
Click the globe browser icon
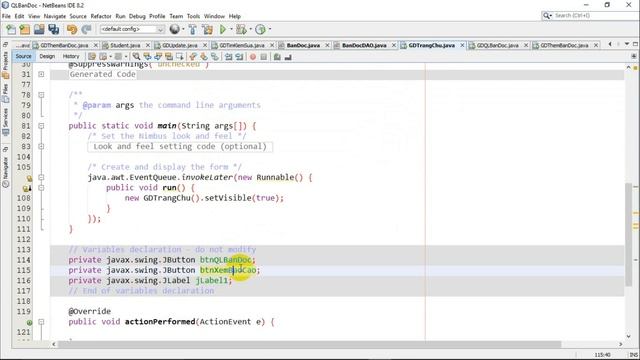tap(174, 29)
